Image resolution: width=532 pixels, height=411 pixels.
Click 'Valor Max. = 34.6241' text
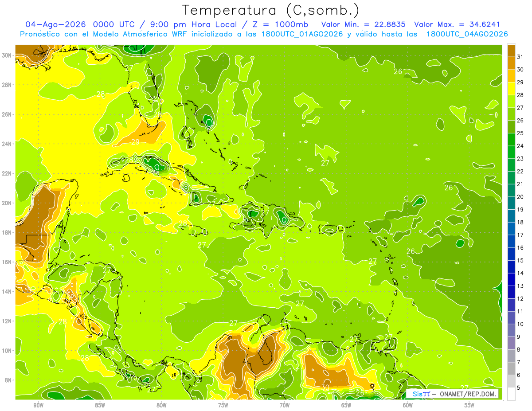point(457,24)
